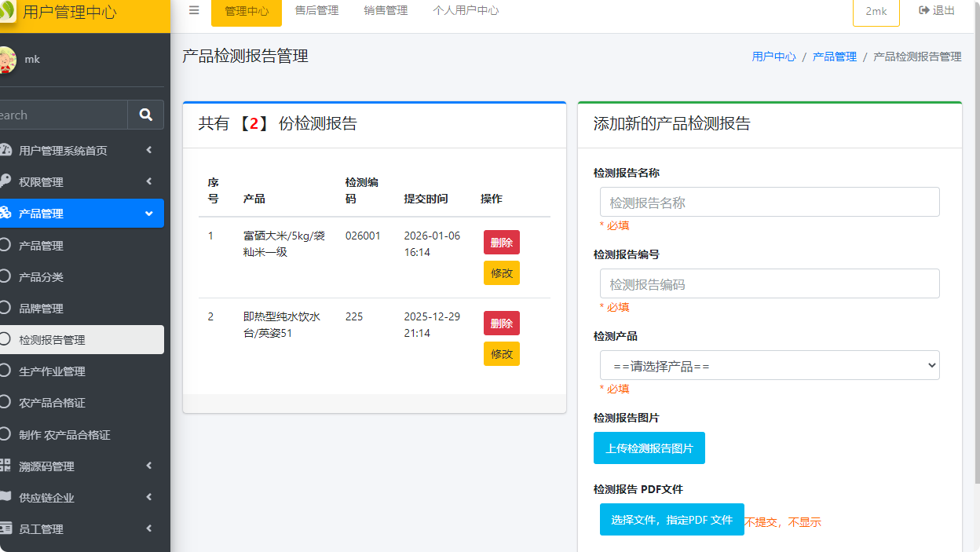This screenshot has width=980, height=552.
Task: Delete the 富硒大米 report row
Action: point(502,243)
